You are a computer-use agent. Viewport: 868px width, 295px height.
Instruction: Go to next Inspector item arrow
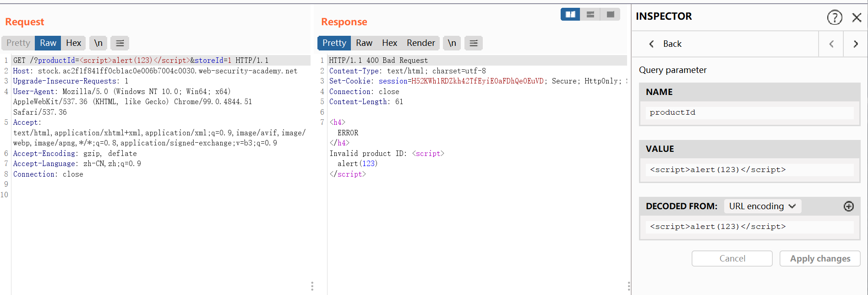pyautogui.click(x=856, y=44)
